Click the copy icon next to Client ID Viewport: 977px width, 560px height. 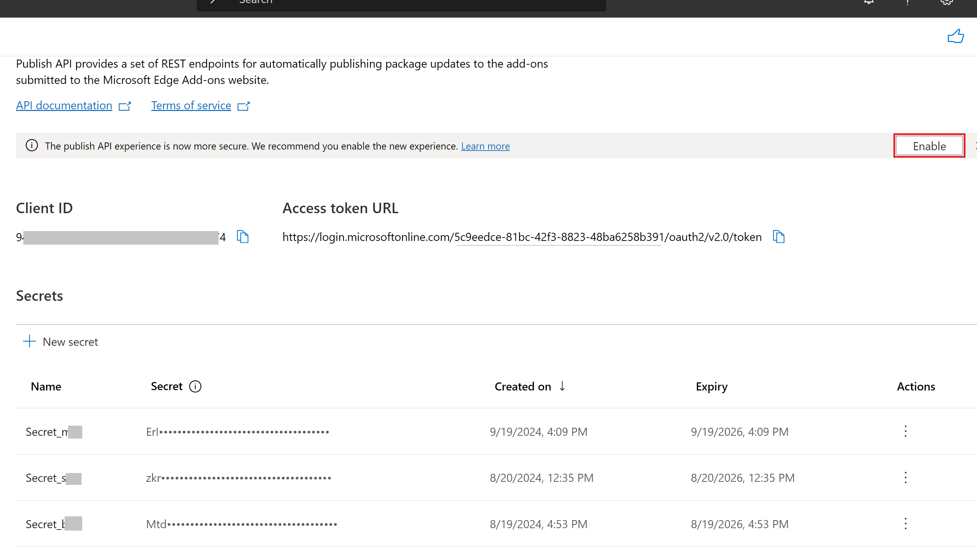tap(242, 237)
